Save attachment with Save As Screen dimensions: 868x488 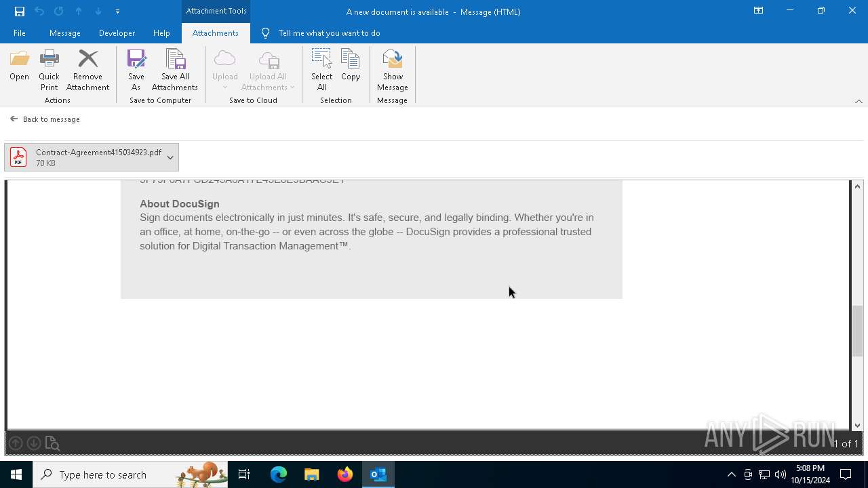click(x=136, y=70)
